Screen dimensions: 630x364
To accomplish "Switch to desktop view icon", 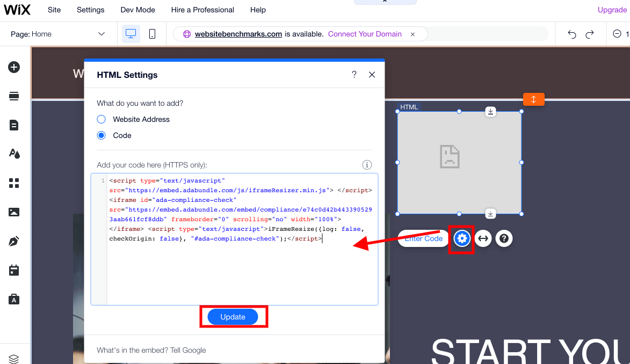I will (x=131, y=34).
